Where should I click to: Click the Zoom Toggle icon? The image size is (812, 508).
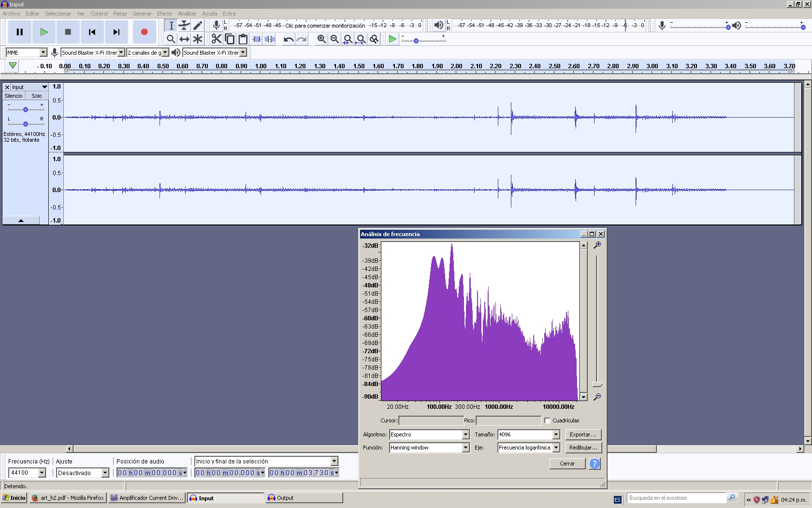374,39
